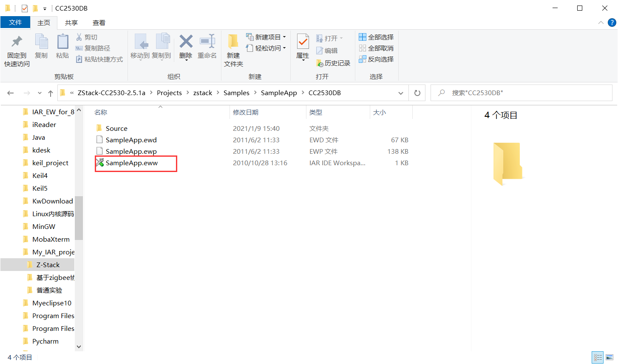This screenshot has width=618, height=364.
Task: Click ZStack-CC2530-2.5.1a breadcrumb
Action: [111, 93]
